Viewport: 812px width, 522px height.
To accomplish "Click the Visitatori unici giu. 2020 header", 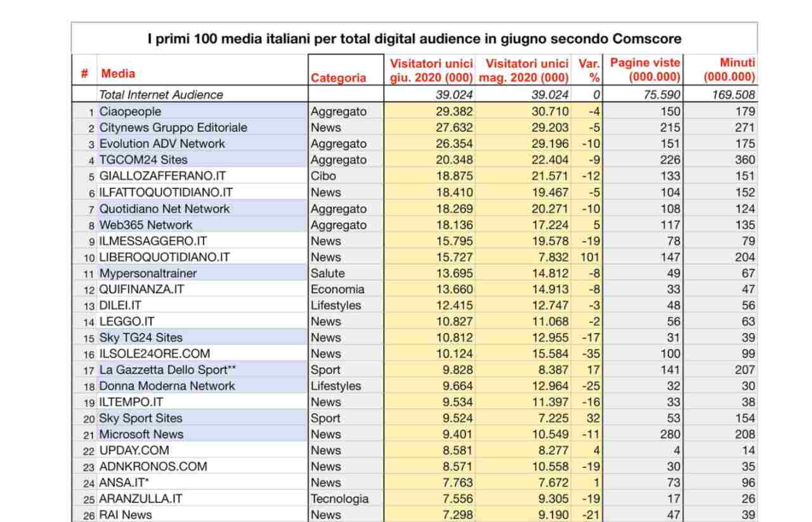I will (431, 70).
